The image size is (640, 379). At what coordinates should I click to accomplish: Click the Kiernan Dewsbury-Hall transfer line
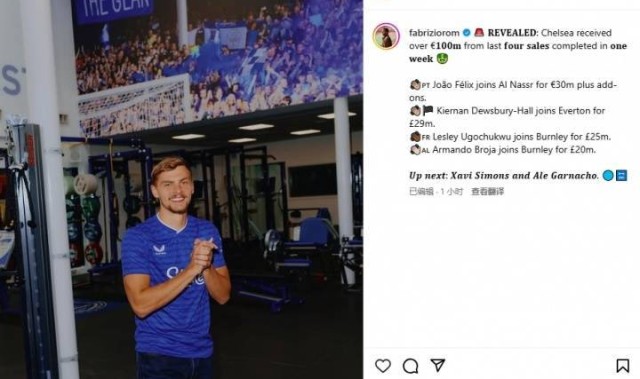pyautogui.click(x=507, y=117)
